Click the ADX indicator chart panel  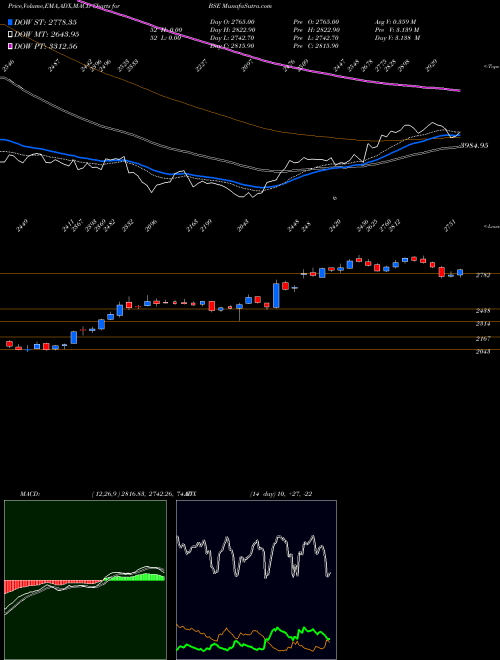click(x=256, y=580)
